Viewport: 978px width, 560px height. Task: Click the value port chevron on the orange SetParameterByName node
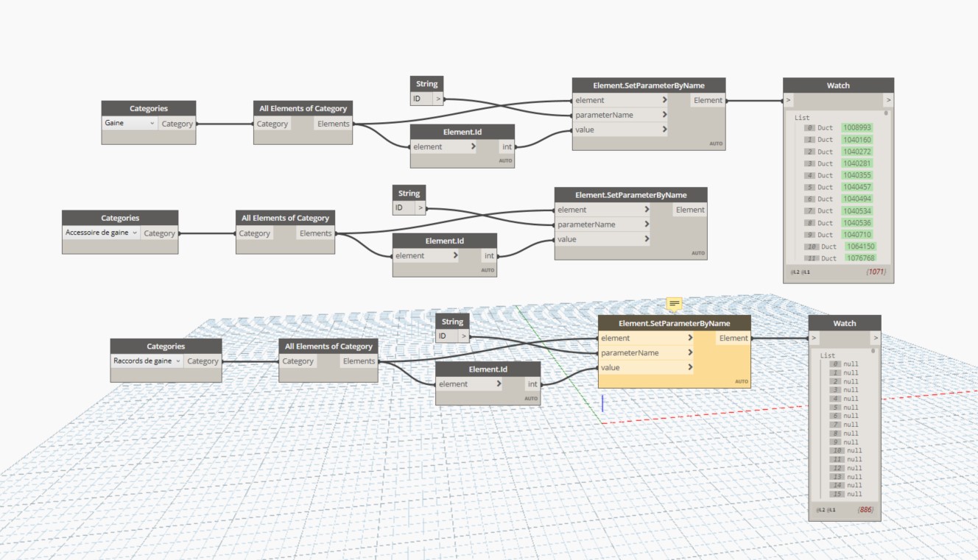coord(690,368)
